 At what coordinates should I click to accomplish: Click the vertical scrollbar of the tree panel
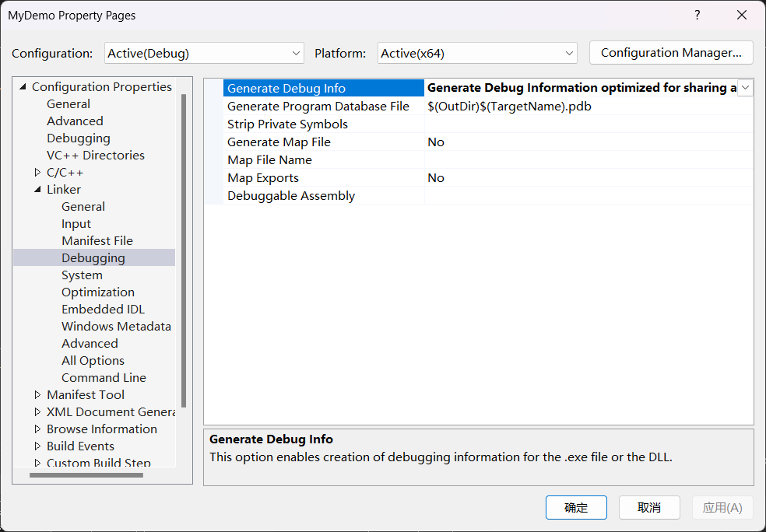[184, 251]
